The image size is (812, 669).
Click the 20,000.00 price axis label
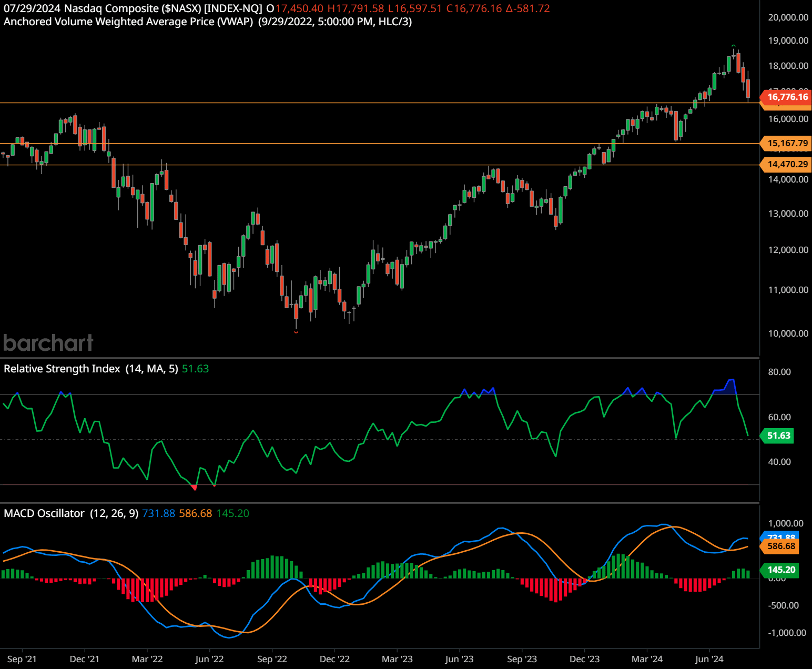coord(788,17)
